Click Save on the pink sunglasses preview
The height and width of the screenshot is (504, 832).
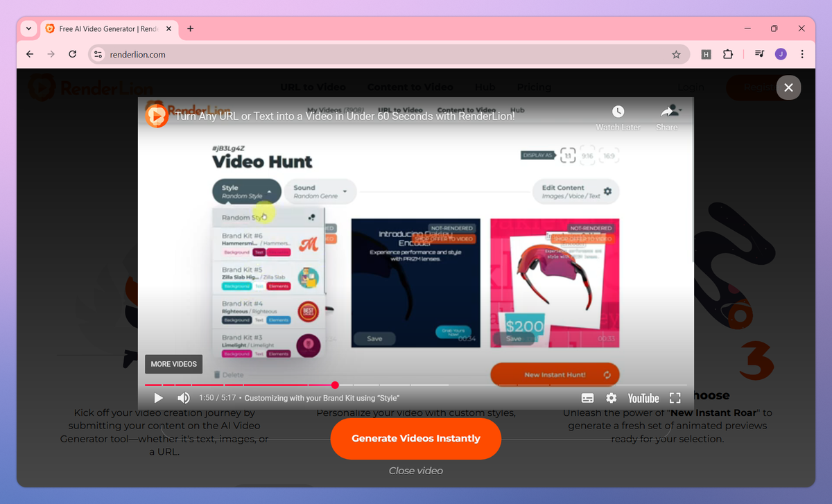[513, 338]
